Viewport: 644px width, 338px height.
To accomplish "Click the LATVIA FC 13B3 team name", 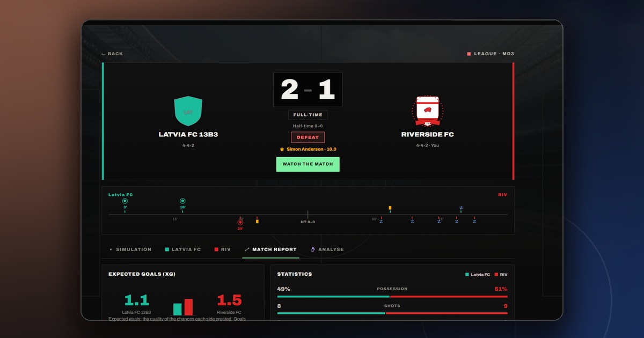I will (188, 135).
